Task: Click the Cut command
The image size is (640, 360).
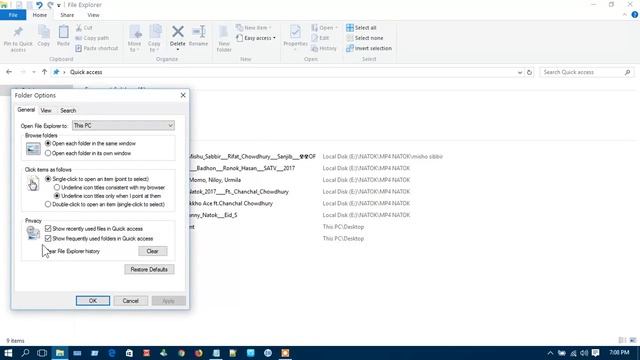Action: point(84,28)
